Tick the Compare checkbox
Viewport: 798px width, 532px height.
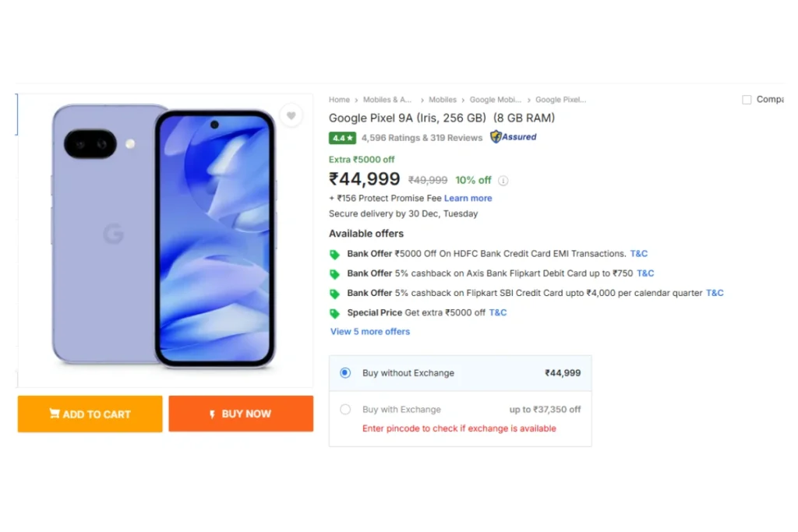747,100
